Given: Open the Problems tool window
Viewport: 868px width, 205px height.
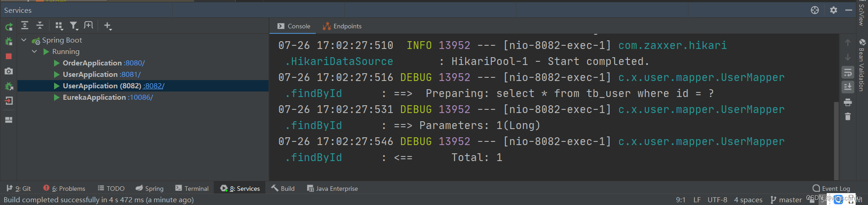Looking at the screenshot, I should click(x=64, y=189).
